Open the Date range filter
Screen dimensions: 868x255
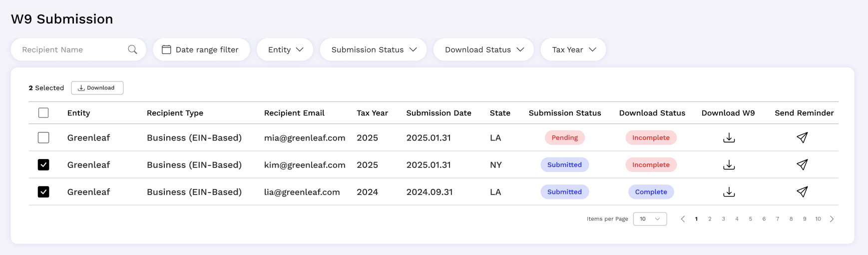point(201,49)
